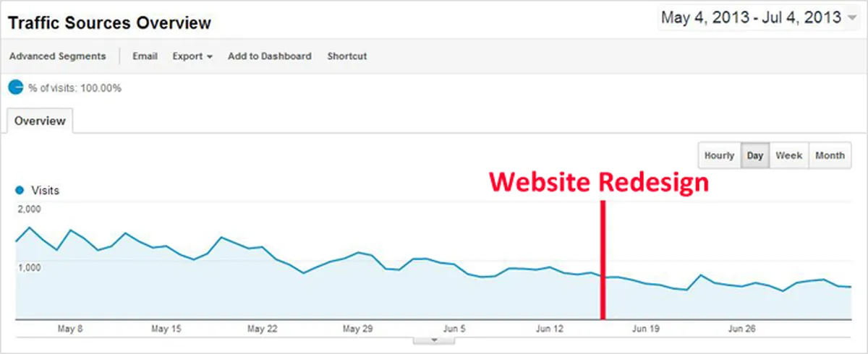The image size is (868, 354).
Task: Open the date range picker dropdown
Action: click(x=759, y=18)
